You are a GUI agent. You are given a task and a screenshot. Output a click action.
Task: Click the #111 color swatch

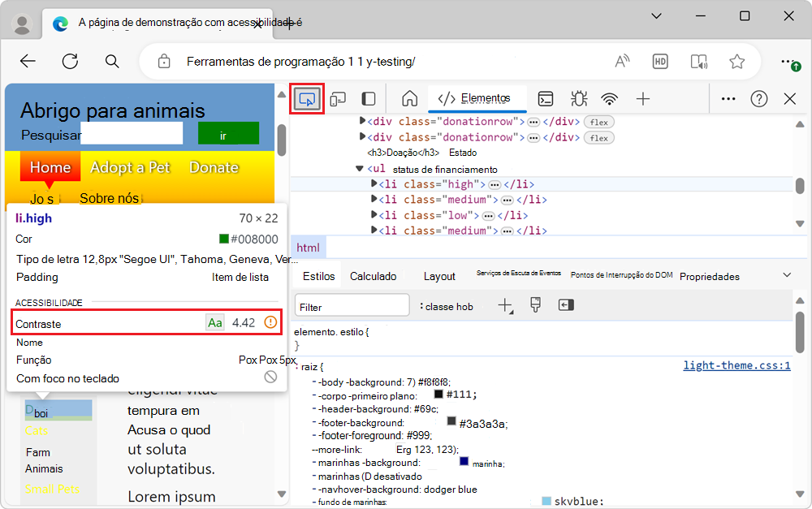click(438, 394)
